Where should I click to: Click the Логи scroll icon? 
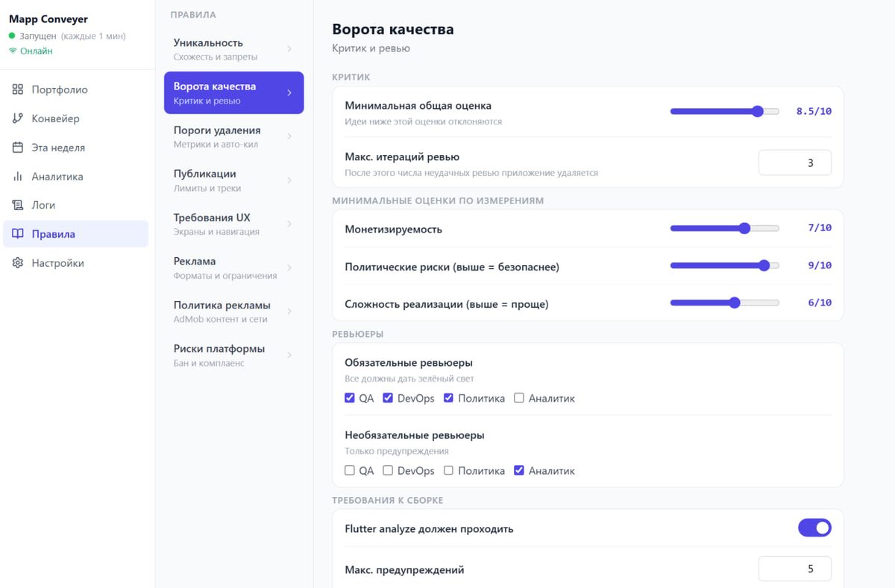click(18, 205)
